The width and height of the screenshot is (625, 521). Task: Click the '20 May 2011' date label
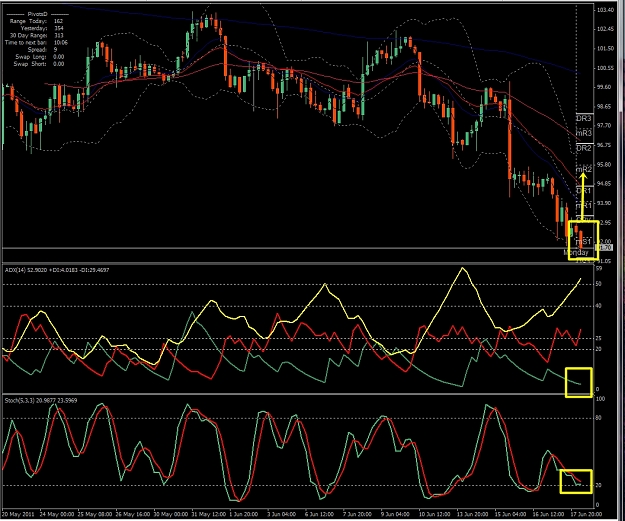[x=18, y=514]
